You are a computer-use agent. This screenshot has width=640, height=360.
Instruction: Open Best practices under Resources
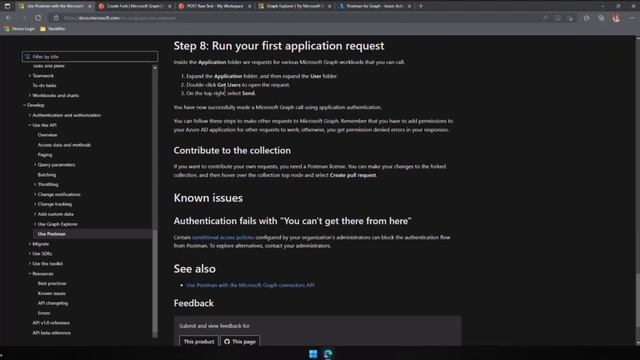52,284
